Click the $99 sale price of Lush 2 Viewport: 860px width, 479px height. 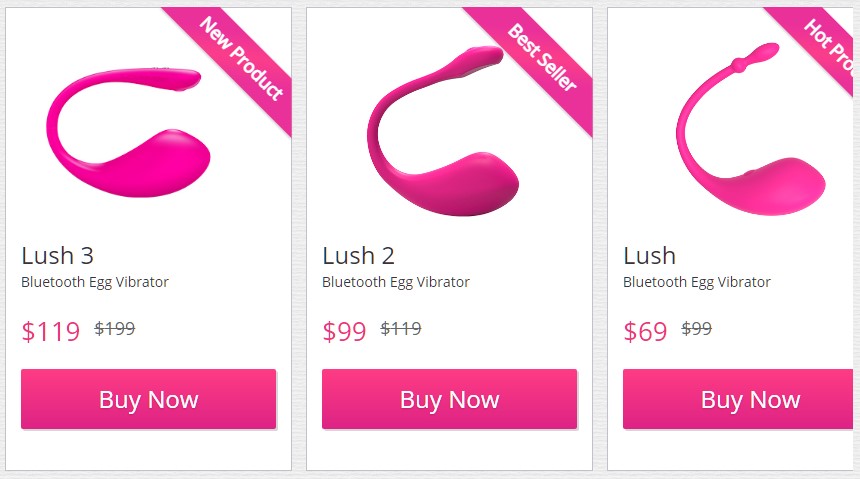pyautogui.click(x=344, y=331)
